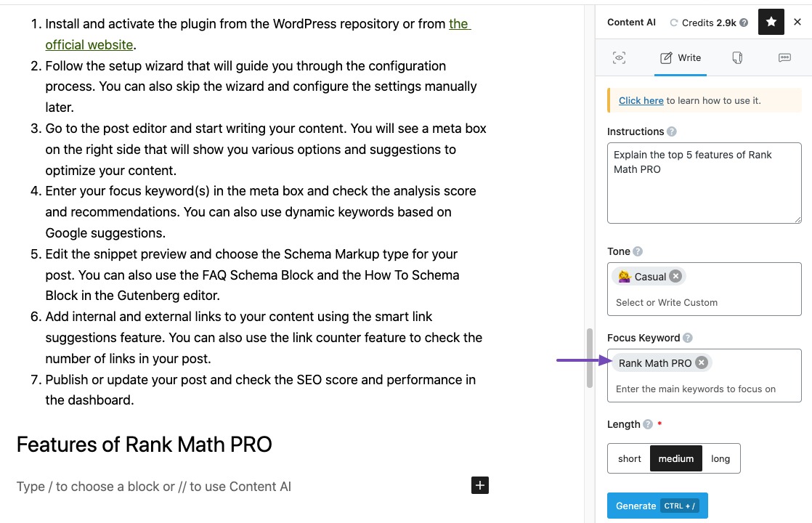Click the Generate button
The image size is (812, 523).
click(657, 506)
